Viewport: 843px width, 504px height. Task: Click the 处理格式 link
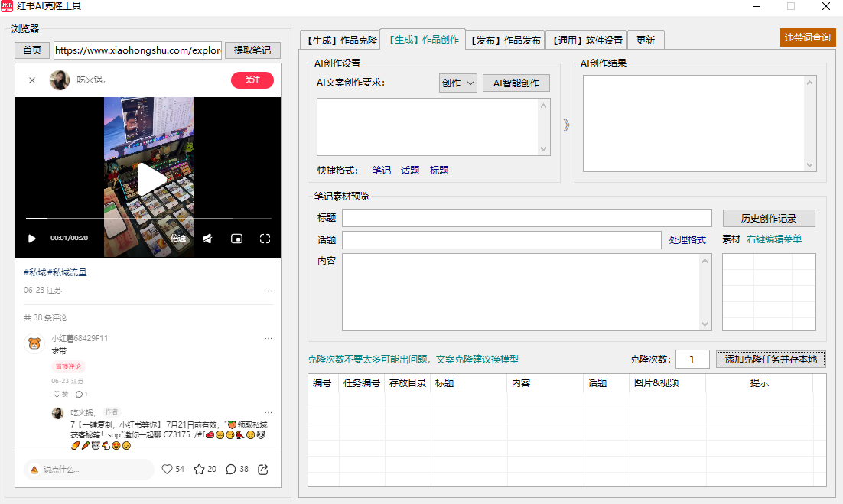(688, 240)
